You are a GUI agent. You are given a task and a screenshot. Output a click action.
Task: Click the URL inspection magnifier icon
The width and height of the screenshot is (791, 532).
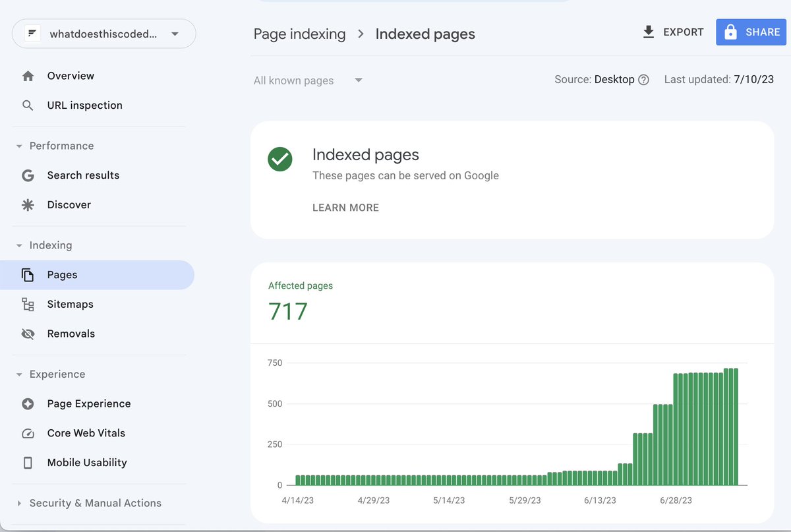(x=28, y=105)
